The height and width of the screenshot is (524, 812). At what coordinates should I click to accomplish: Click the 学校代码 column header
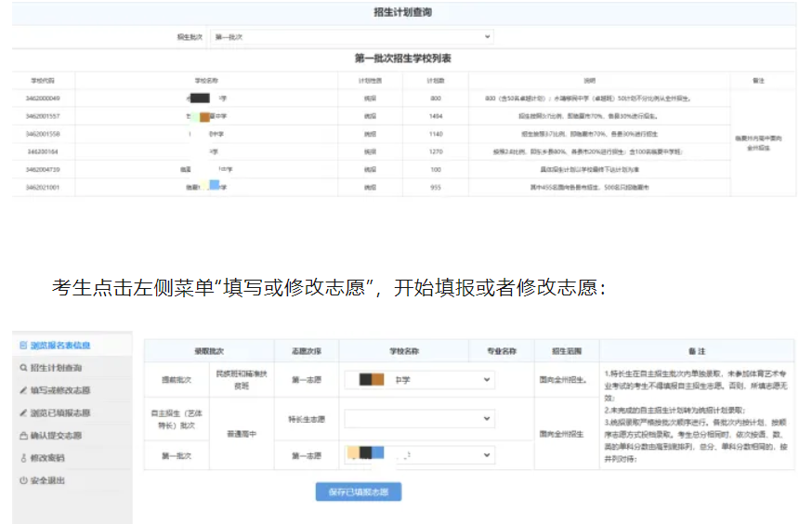(x=43, y=81)
